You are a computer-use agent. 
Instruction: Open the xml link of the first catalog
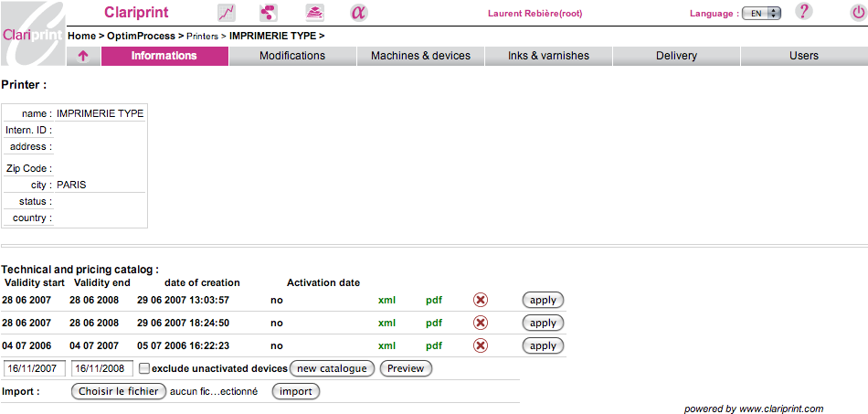pos(386,300)
